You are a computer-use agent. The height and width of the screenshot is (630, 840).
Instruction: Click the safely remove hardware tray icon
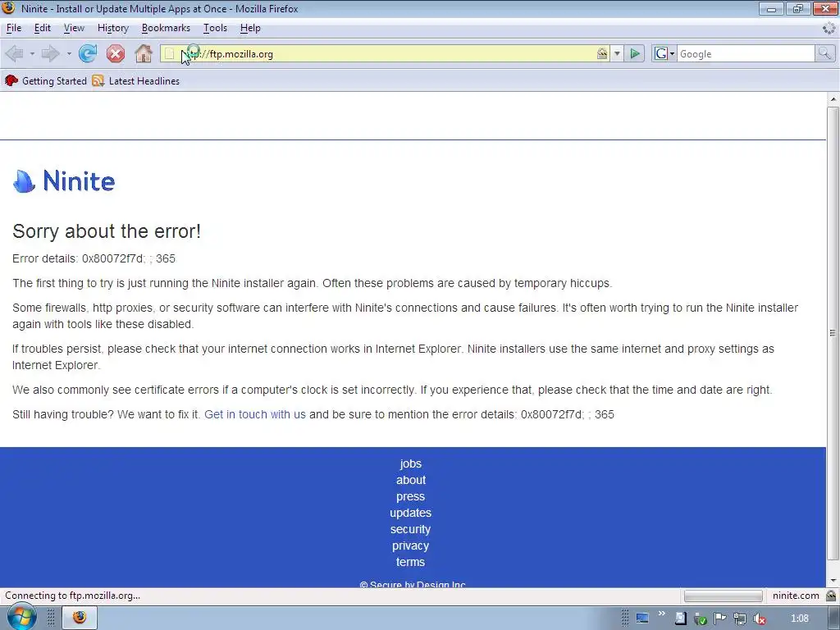(x=701, y=619)
